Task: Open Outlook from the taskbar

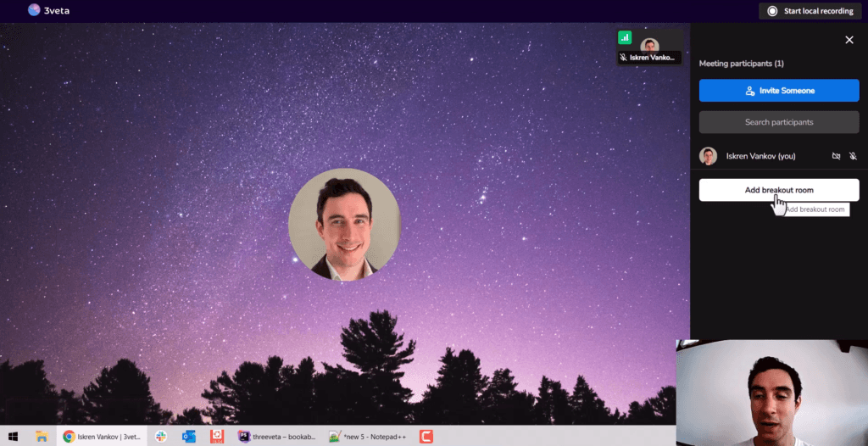Action: pyautogui.click(x=189, y=437)
